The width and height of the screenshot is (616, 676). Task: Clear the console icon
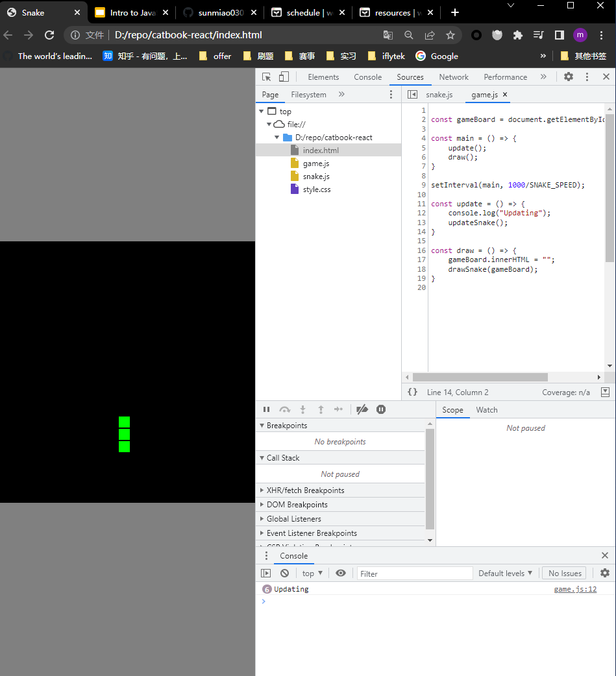[285, 573]
